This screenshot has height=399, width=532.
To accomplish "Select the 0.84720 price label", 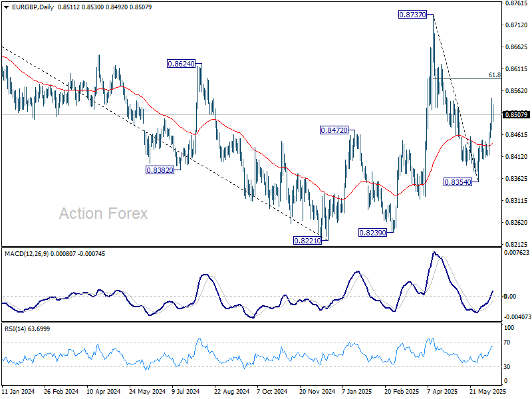I will click(334, 130).
